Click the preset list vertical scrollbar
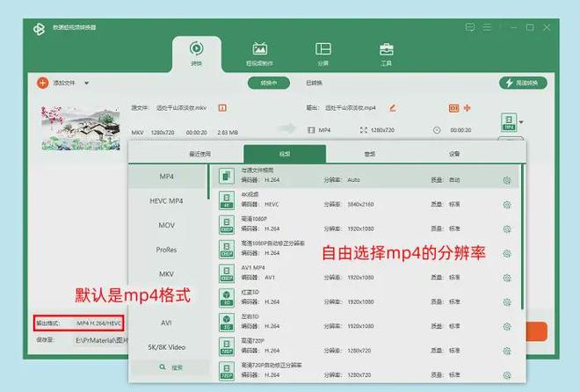Image resolution: width=580 pixels, height=392 pixels. pyautogui.click(x=522, y=236)
